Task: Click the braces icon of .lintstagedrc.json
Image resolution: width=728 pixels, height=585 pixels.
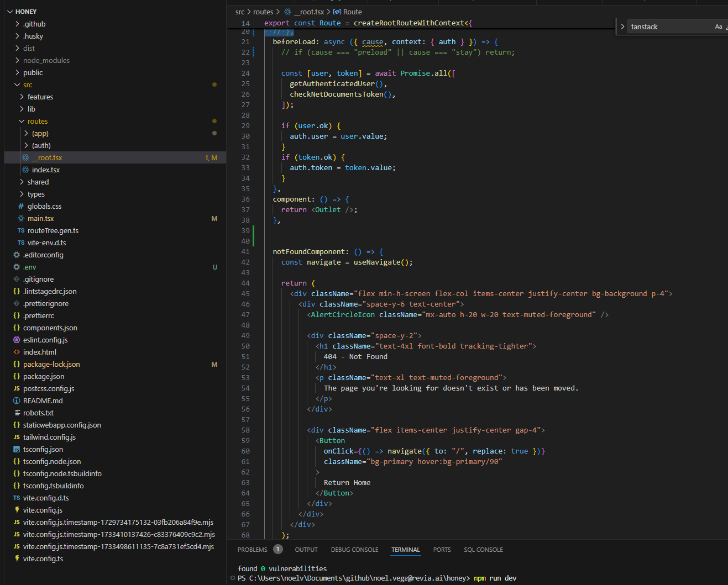Action: (x=17, y=291)
